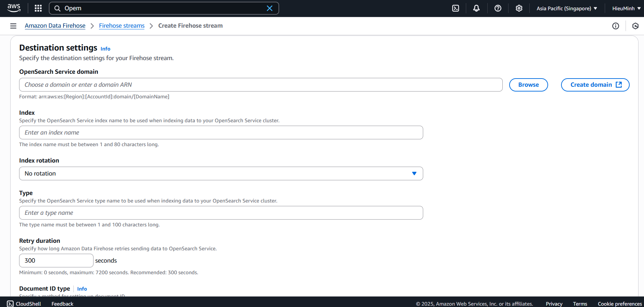Image resolution: width=644 pixels, height=307 pixels.
Task: Open CloudShell in the footer
Action: click(x=24, y=304)
